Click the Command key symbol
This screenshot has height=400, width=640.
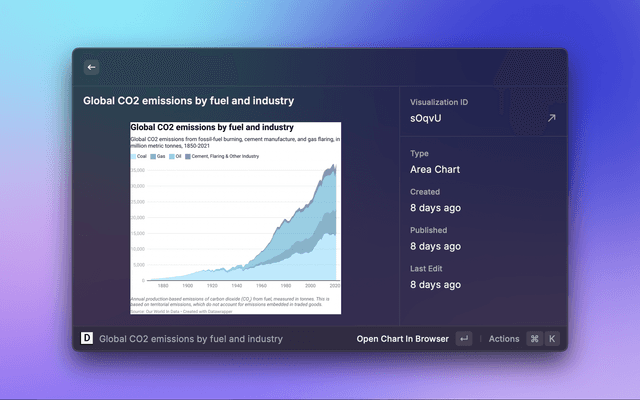pyautogui.click(x=534, y=339)
